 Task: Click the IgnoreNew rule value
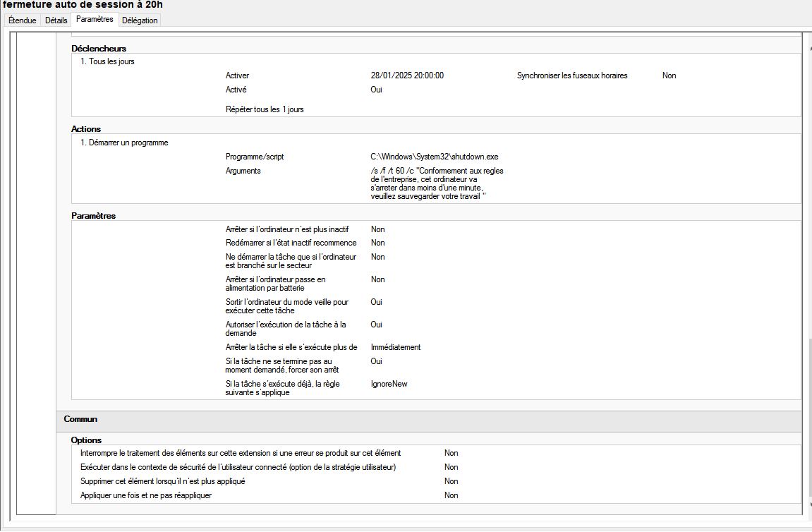(x=389, y=384)
